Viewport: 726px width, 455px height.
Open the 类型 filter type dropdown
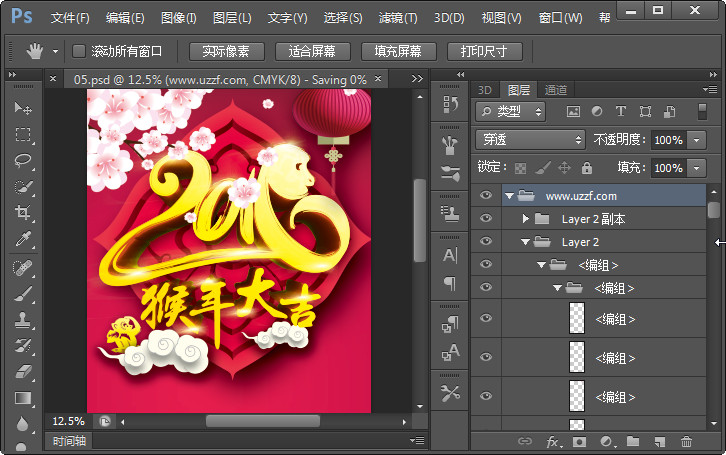pyautogui.click(x=510, y=112)
